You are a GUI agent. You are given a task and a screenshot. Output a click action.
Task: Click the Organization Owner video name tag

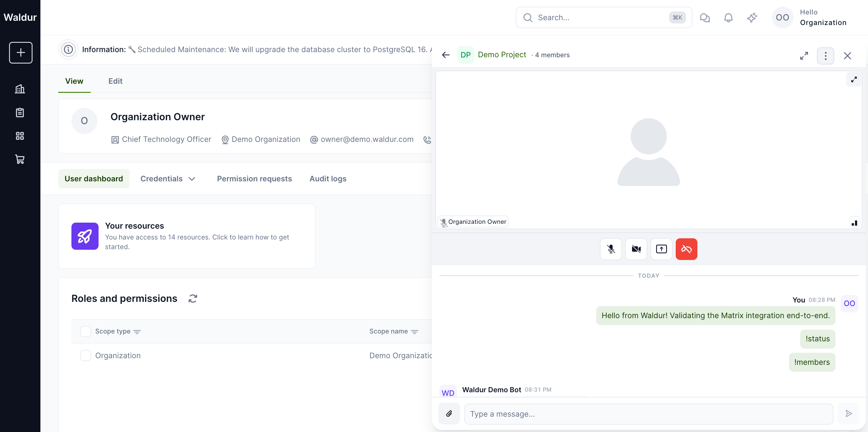[473, 222]
